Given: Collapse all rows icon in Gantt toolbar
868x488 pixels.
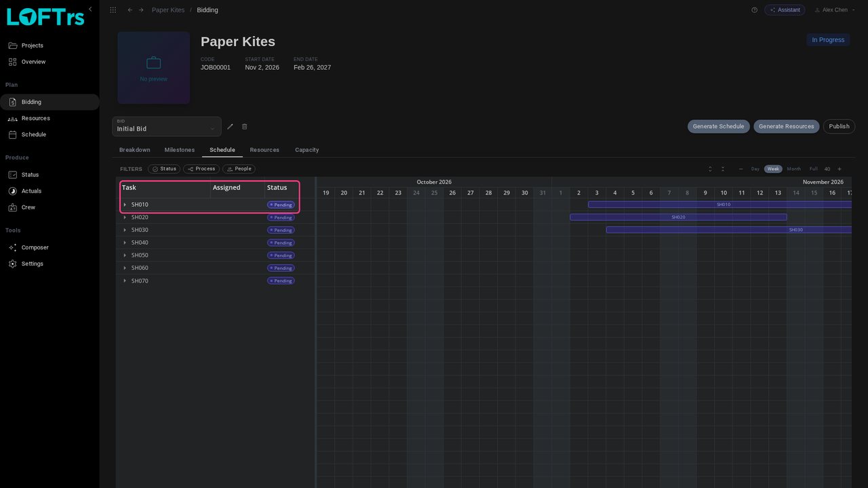Looking at the screenshot, I should [x=723, y=169].
